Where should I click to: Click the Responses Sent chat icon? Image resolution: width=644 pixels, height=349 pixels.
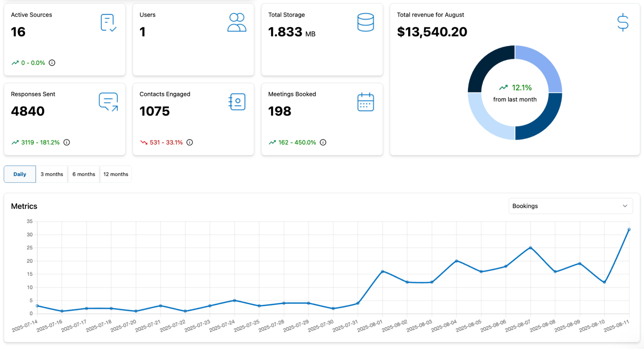[108, 102]
